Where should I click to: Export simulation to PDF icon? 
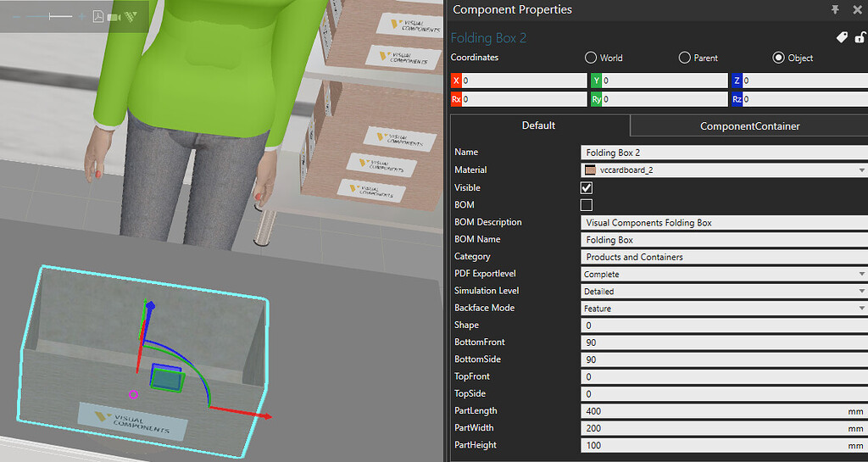(98, 17)
